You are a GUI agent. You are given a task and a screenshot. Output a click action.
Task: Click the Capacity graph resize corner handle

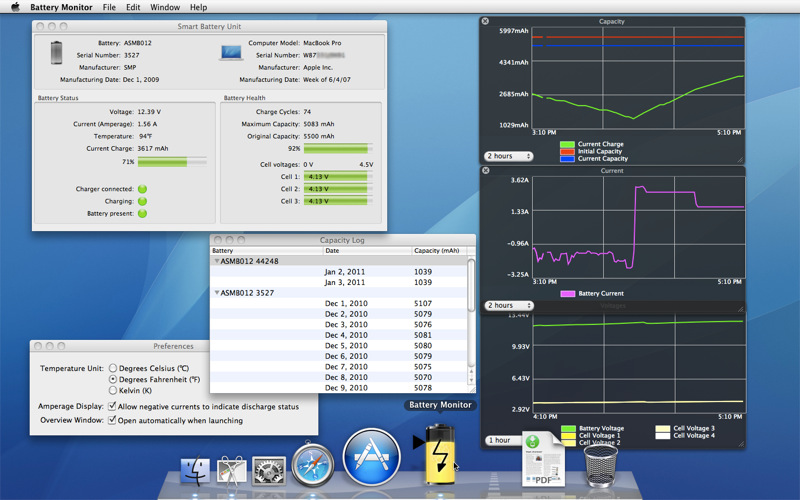pos(740,160)
